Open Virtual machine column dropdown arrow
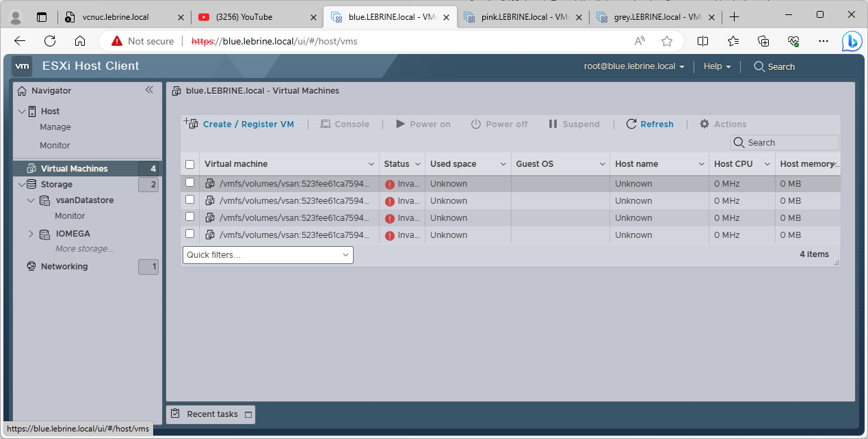Viewport: 868px width, 439px height. pyautogui.click(x=371, y=164)
